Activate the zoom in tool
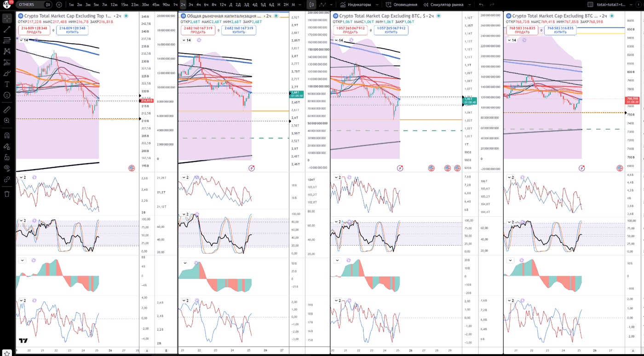The image size is (644, 356). [x=7, y=121]
